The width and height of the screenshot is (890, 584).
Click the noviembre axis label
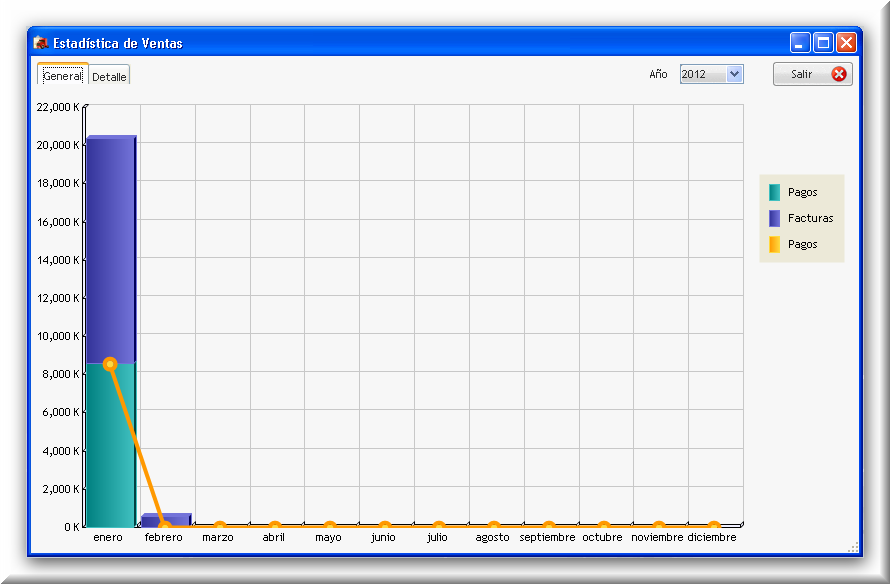pos(657,537)
